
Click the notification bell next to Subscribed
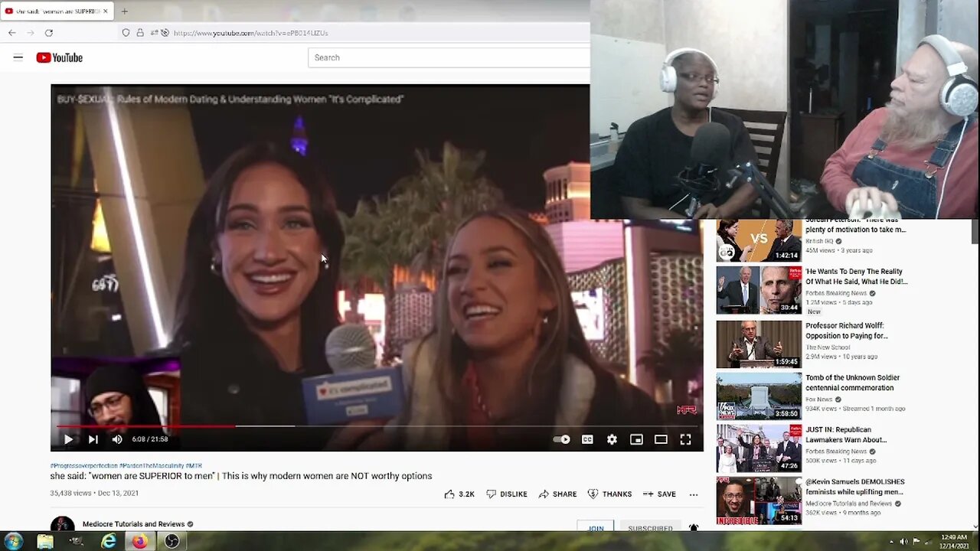(x=694, y=527)
